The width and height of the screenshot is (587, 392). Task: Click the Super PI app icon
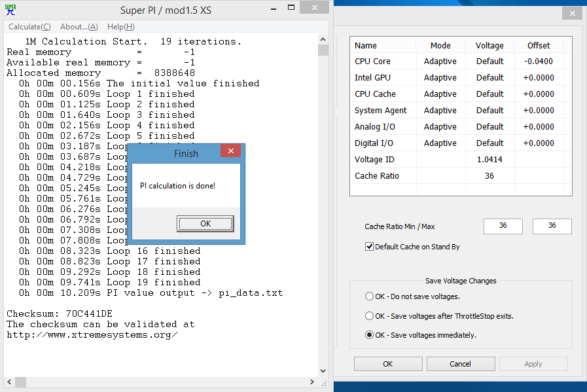[10, 9]
